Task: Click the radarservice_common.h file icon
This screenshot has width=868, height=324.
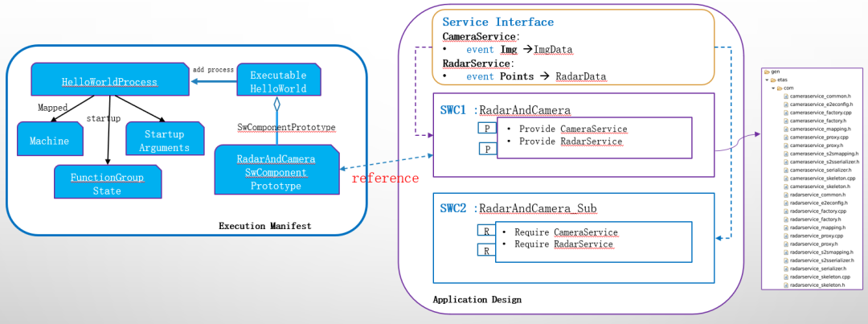Action: [786, 193]
